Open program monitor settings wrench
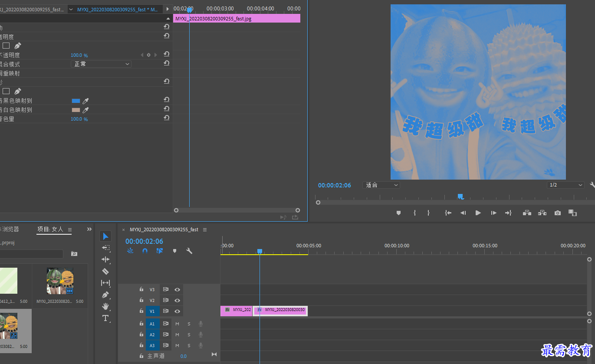595x364 pixels. click(x=592, y=185)
